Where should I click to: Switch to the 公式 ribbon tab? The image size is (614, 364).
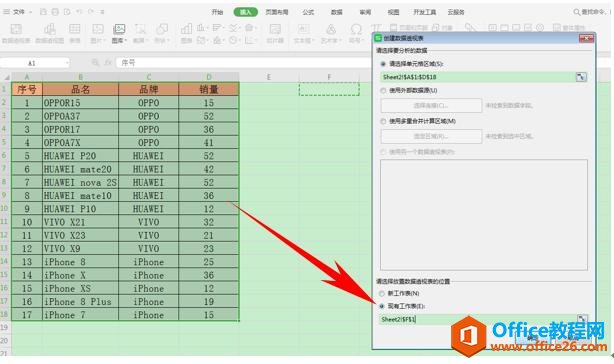pyautogui.click(x=308, y=12)
